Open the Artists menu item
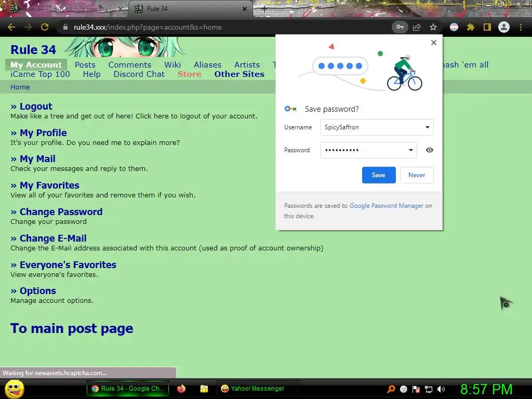The height and width of the screenshot is (399, 532). 247,65
